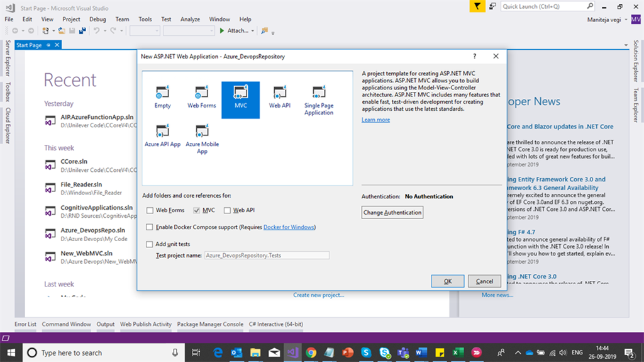Image resolution: width=644 pixels, height=362 pixels.
Task: Select the Empty project template icon
Action: [162, 92]
